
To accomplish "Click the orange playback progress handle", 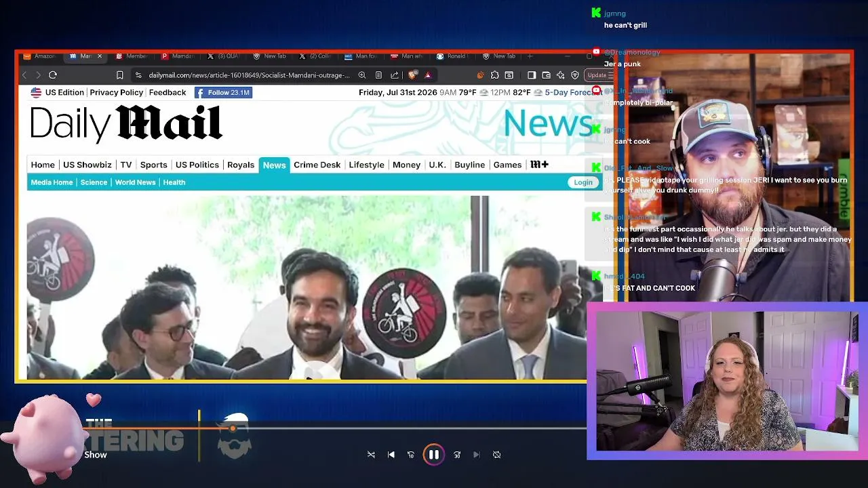I will [x=233, y=428].
